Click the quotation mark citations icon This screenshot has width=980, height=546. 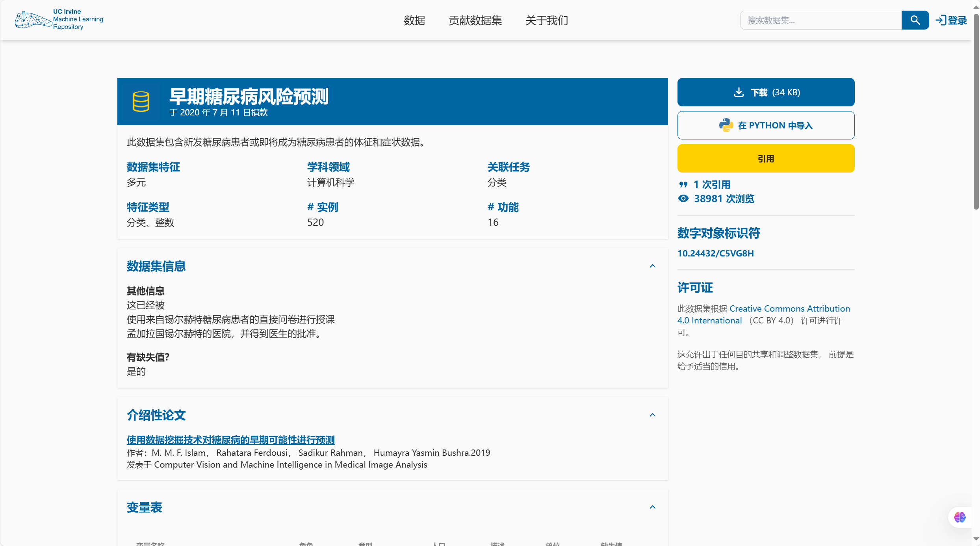(683, 184)
